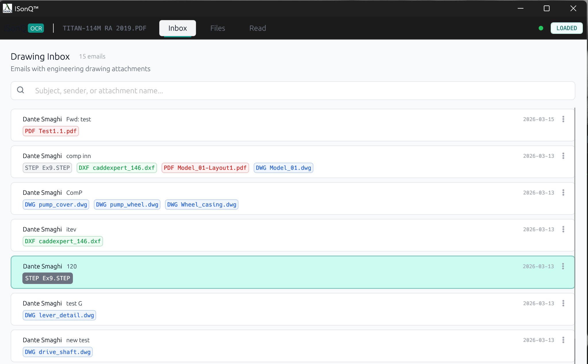Screen dimensions: 588x364
Task: Open the three-dot menu for the 'itev' email
Action: pos(563,229)
